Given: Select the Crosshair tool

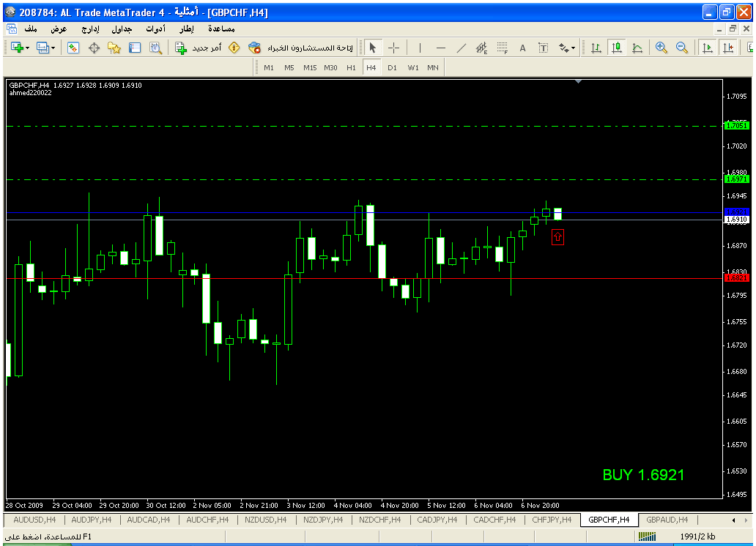Looking at the screenshot, I should pos(393,48).
